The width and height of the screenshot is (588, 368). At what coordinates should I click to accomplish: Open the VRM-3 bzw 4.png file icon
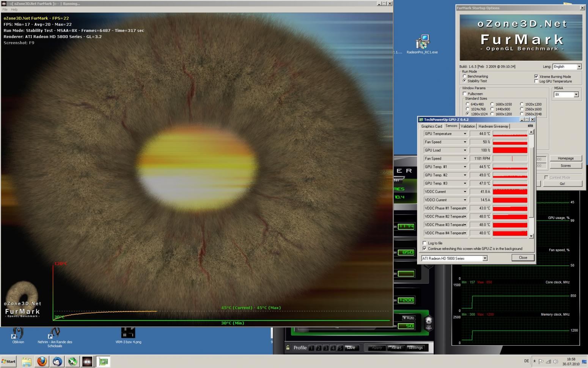point(128,333)
